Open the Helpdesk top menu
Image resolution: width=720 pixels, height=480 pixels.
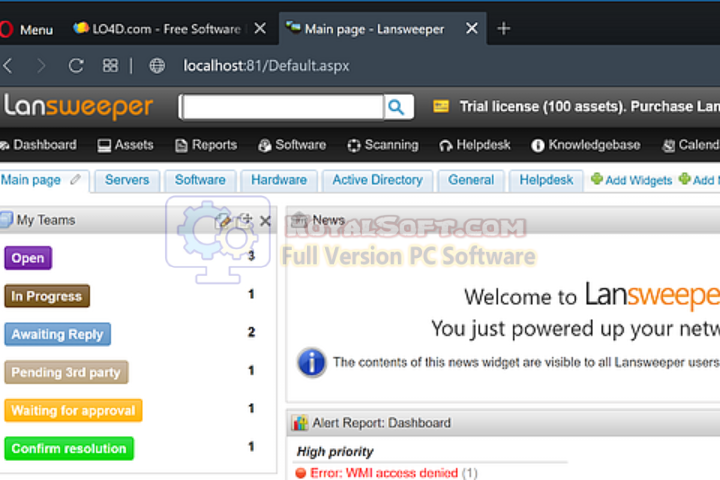475,145
